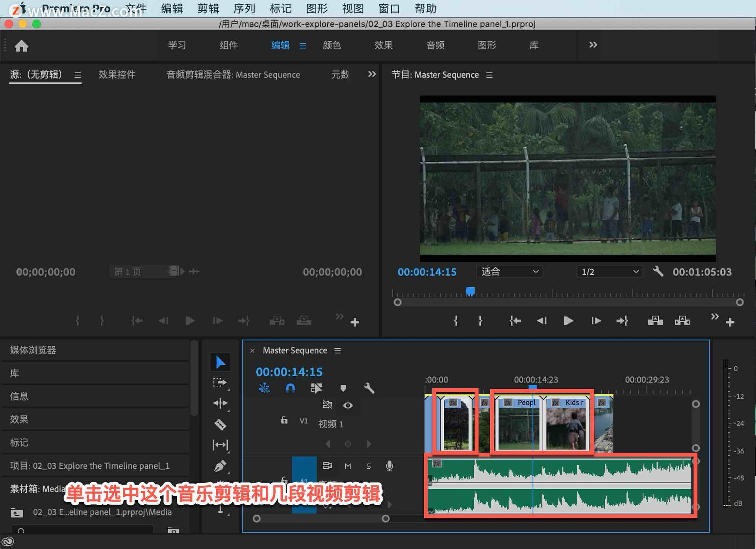This screenshot has height=549, width=756.
Task: Click the timeline timecode 00:00:14:15
Action: click(x=289, y=372)
